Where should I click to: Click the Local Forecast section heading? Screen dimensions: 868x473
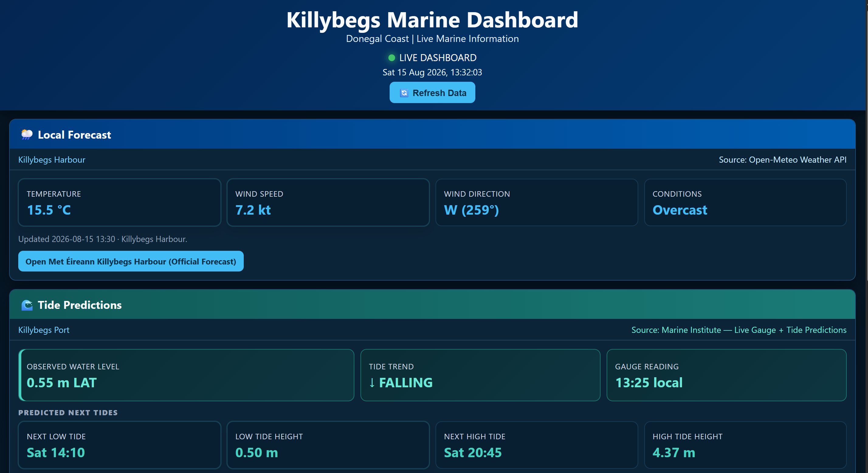[74, 135]
